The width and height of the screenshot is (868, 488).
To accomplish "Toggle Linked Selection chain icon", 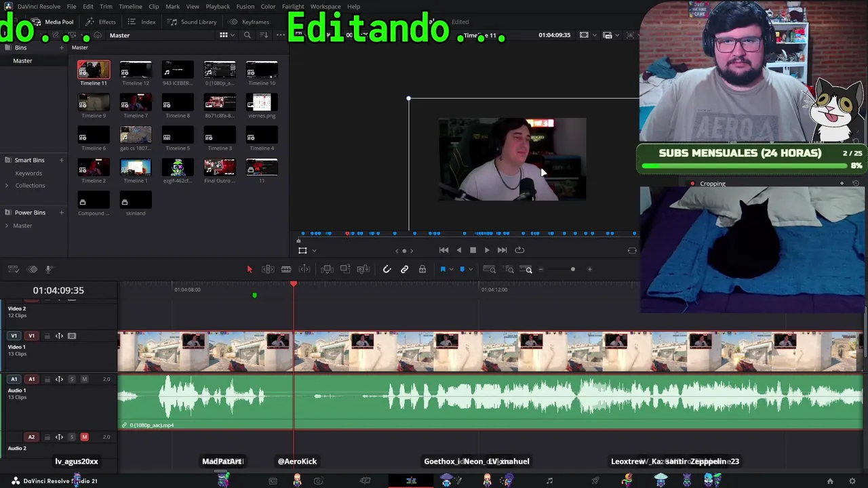I will point(405,270).
